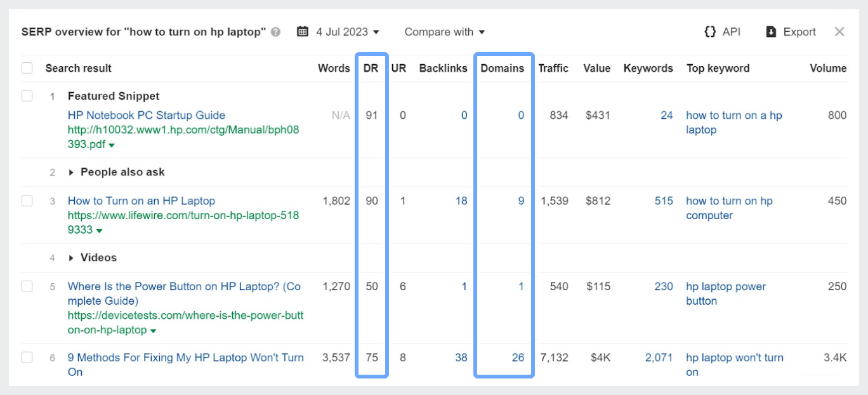Expand the People also ask section
This screenshot has width=868, height=395.
(x=71, y=172)
